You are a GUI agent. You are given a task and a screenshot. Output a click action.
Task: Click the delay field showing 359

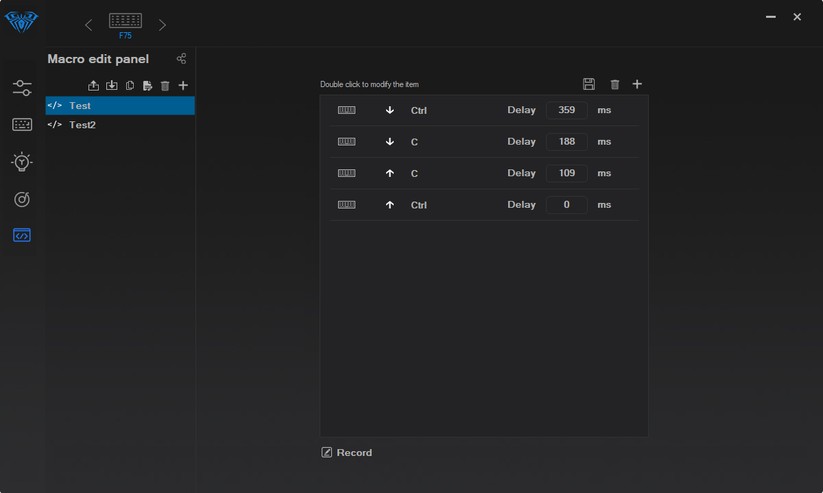pyautogui.click(x=566, y=110)
